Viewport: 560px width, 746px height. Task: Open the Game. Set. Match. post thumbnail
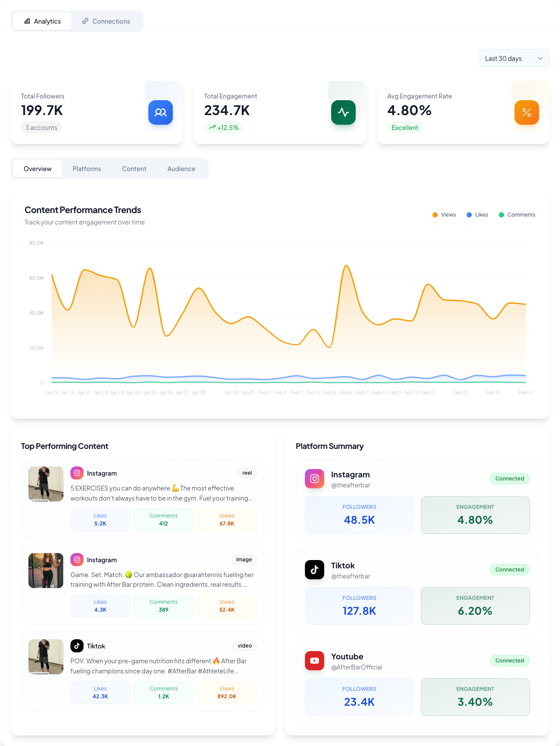click(x=46, y=571)
